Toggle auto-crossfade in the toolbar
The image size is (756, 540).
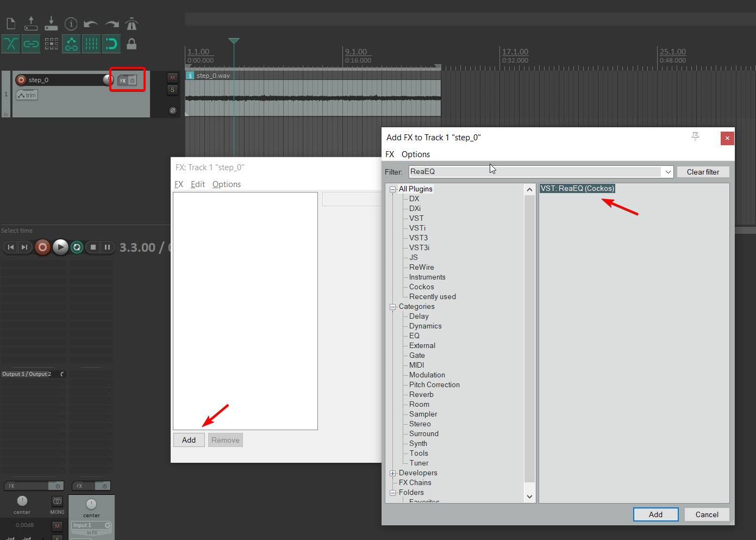tap(11, 44)
